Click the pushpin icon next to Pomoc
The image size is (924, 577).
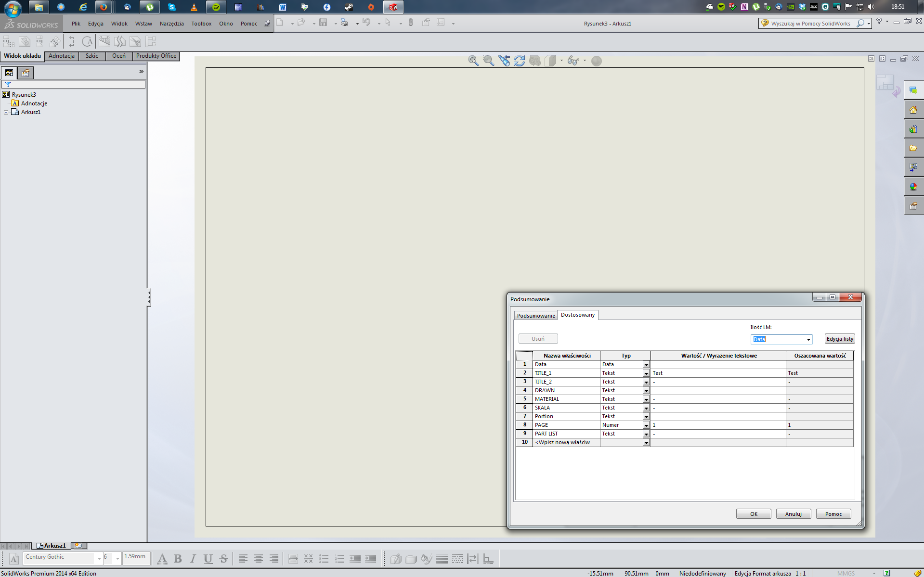(267, 23)
